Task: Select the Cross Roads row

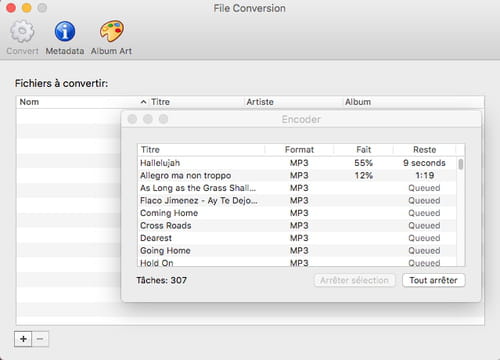Action: pos(297,226)
